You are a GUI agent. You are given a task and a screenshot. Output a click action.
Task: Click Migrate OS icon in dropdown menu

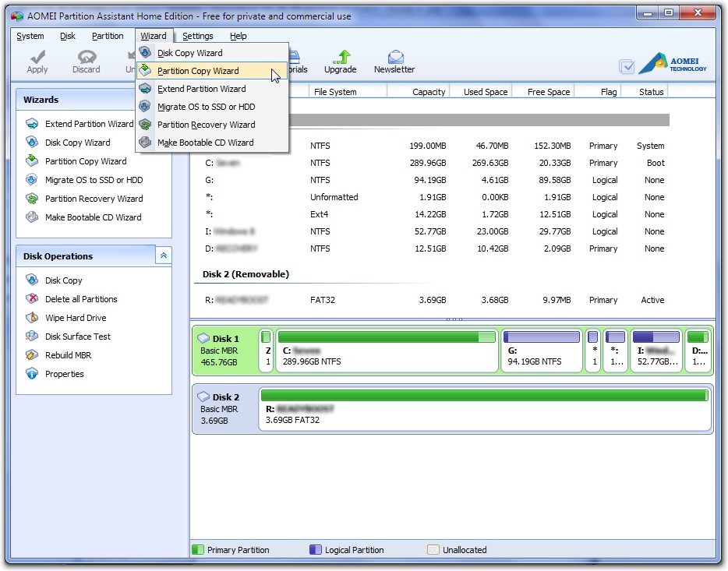145,106
